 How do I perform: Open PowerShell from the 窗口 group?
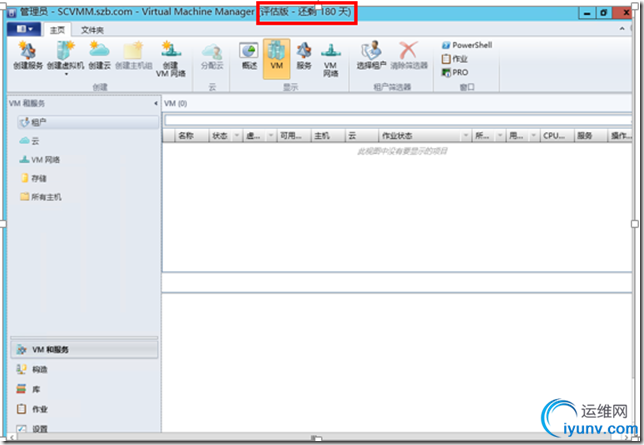pos(467,45)
